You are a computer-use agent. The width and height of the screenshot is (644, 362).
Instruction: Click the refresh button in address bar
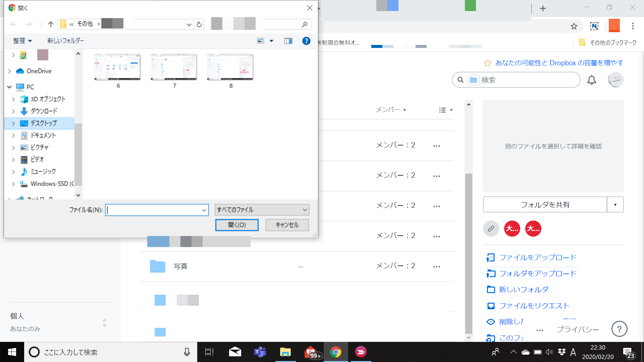(x=199, y=24)
